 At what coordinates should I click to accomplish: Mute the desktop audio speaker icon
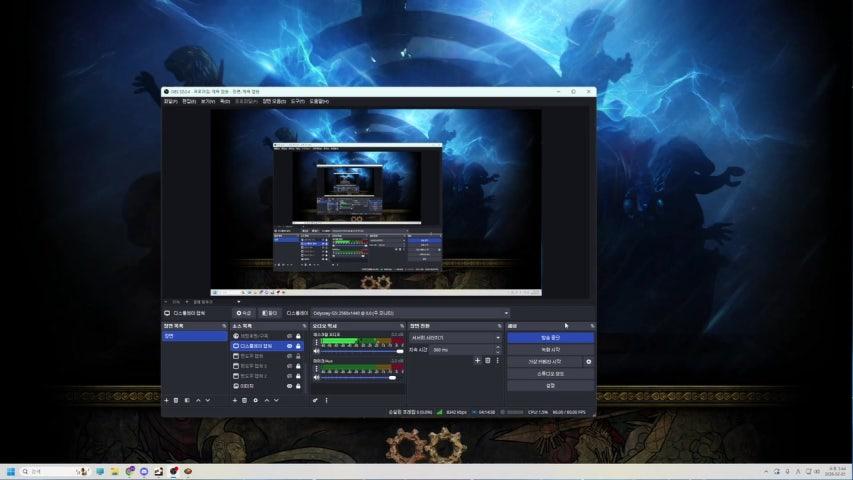(316, 351)
